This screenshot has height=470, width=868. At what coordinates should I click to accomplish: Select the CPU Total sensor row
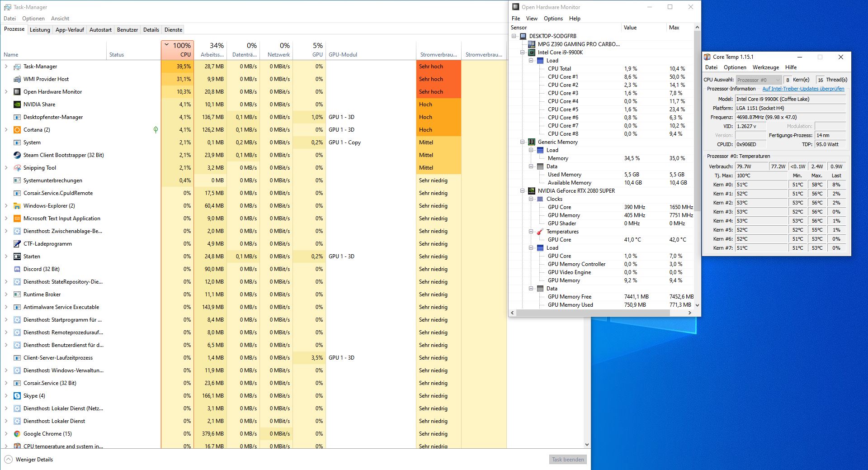click(601, 69)
